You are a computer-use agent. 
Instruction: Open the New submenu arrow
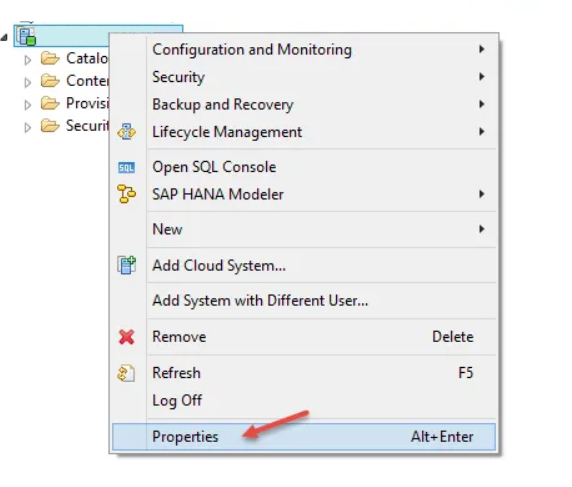click(482, 229)
